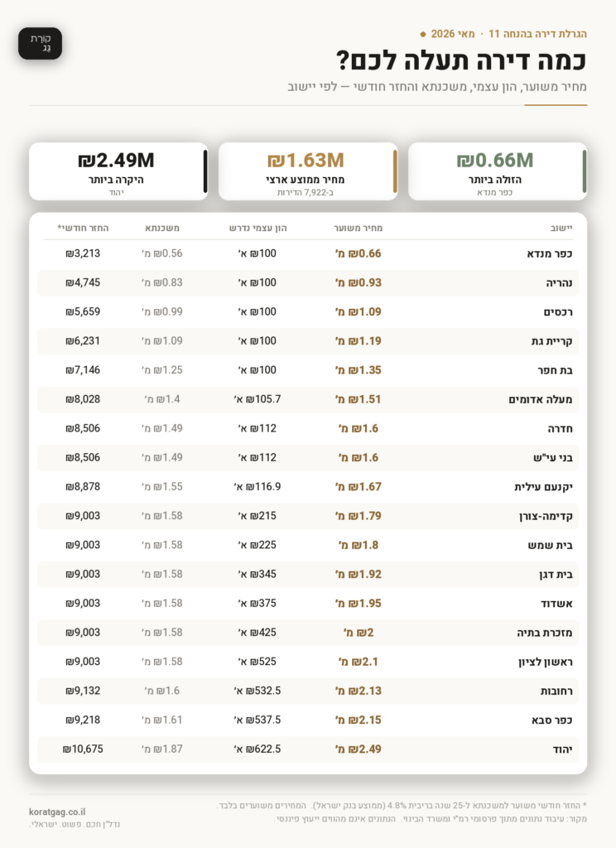Click the הון עצמי נדרש column header
Screen dimensions: 616x848
[258, 229]
